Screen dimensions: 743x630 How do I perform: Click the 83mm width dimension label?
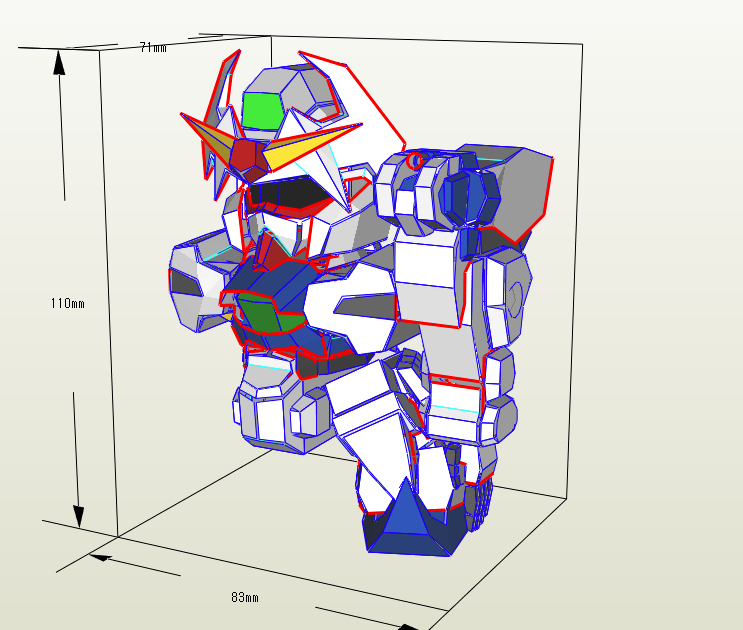point(245,597)
